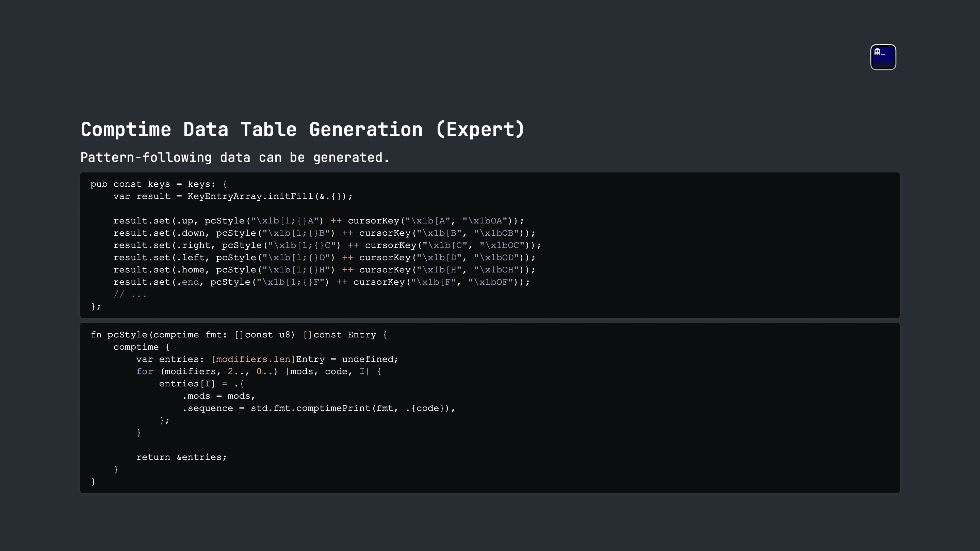Click the 'entries[I] = .{' assignment
Image resolution: width=980 pixels, height=551 pixels.
coord(201,384)
